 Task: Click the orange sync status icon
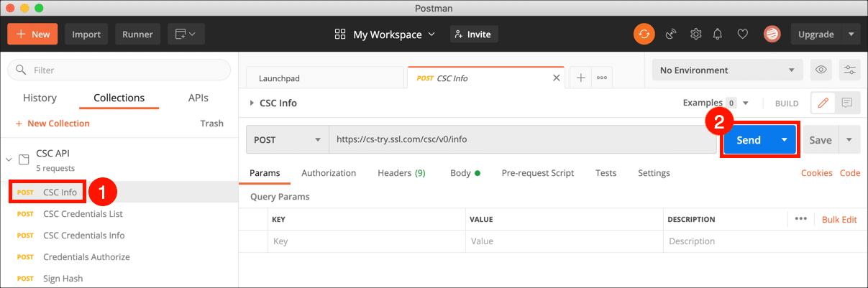pyautogui.click(x=644, y=34)
